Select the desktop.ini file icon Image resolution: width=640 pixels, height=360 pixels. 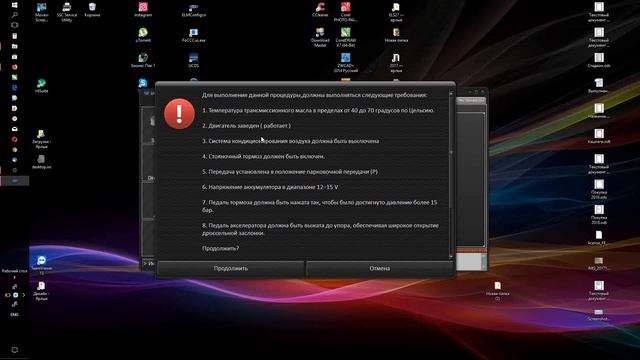coord(41,162)
